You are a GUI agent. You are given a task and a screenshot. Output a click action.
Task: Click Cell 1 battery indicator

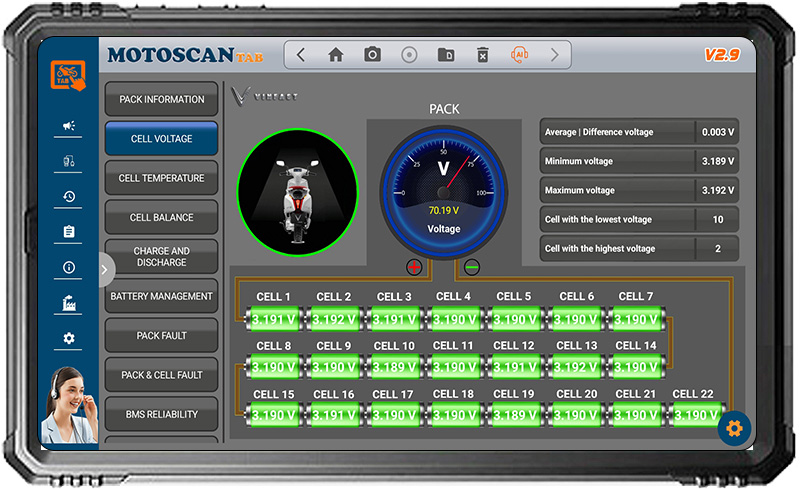pos(273,320)
